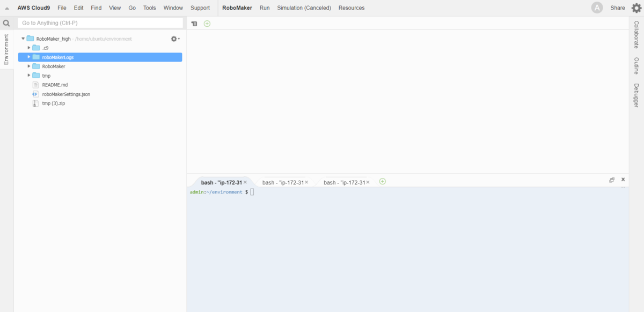Close the terminal panel with X
Screen dimensions: 644x312
[623, 180]
